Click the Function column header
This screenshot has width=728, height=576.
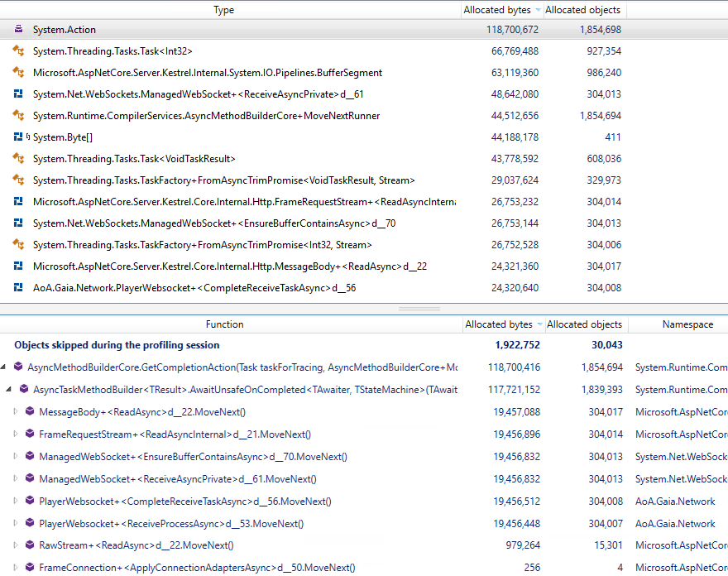pos(224,324)
